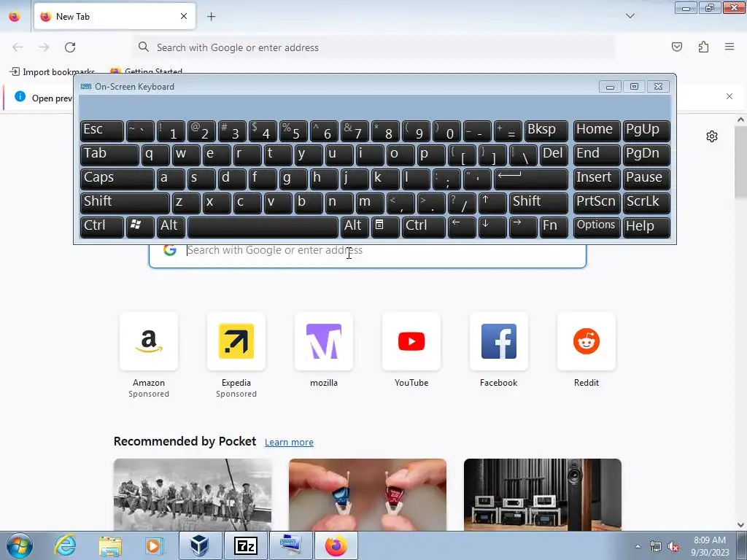This screenshot has width=747, height=560.
Task: Click the down arrow key on keyboard
Action: click(492, 227)
